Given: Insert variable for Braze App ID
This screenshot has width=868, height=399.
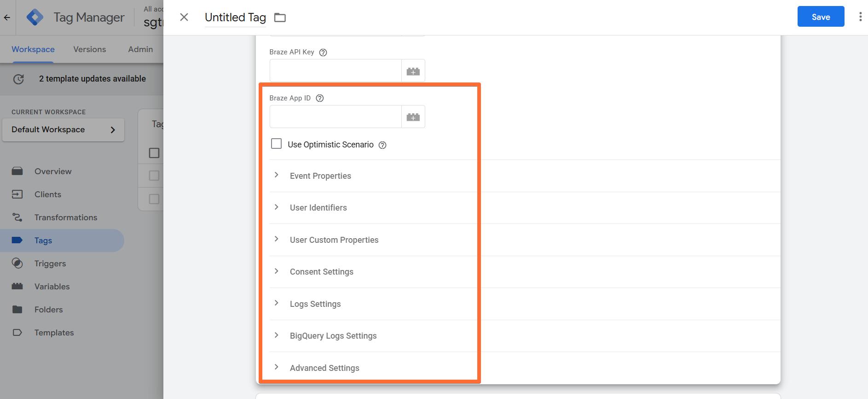Looking at the screenshot, I should (413, 117).
